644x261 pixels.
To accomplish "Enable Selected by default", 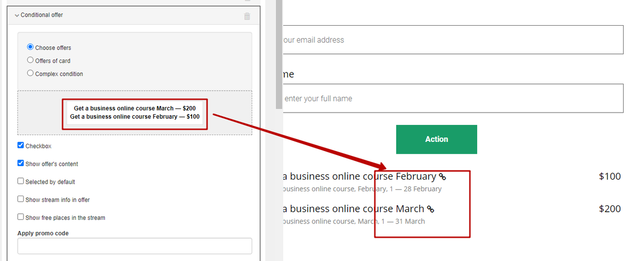I will pyautogui.click(x=20, y=181).
